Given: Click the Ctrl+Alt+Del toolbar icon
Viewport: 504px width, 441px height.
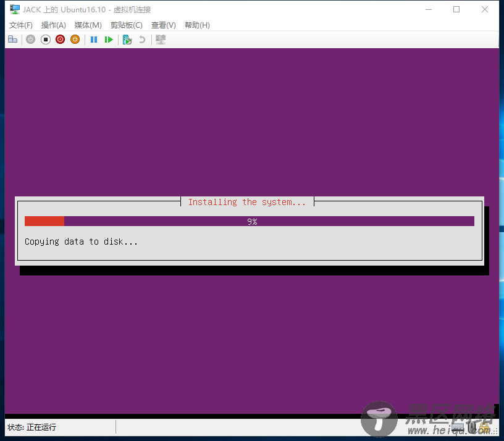Looking at the screenshot, I should pyautogui.click(x=12, y=40).
